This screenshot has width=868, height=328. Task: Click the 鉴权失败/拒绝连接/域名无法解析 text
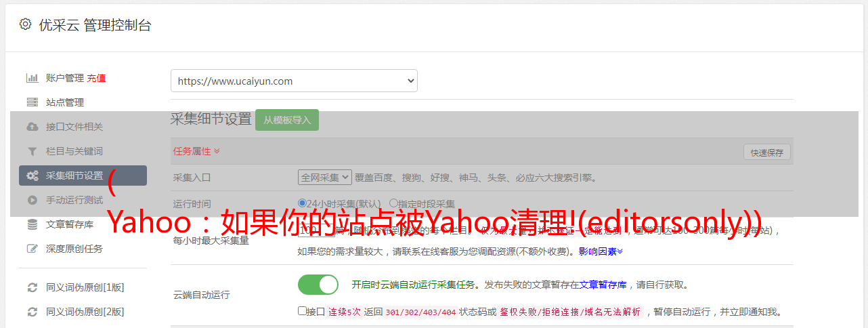point(570,312)
